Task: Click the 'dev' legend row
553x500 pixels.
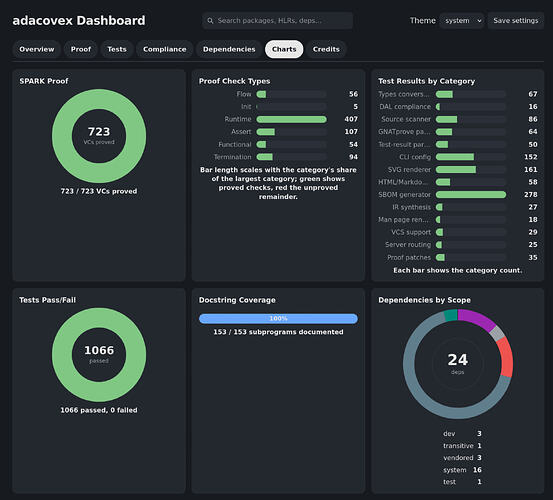Action: (x=462, y=434)
